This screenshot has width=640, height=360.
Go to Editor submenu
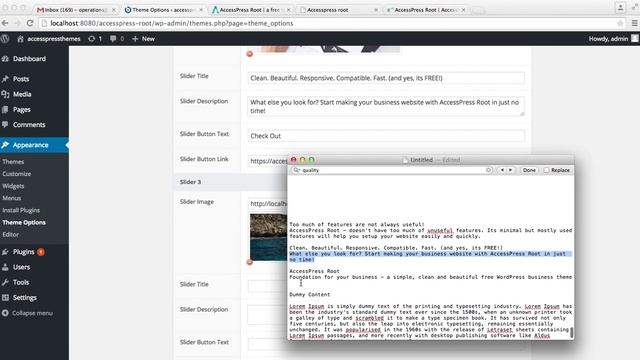[x=11, y=235]
